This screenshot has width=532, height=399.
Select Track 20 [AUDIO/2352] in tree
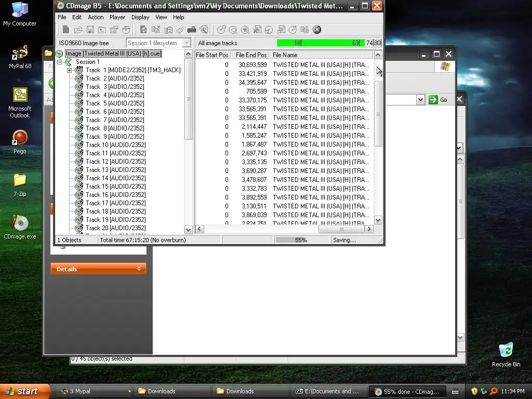[x=115, y=228]
